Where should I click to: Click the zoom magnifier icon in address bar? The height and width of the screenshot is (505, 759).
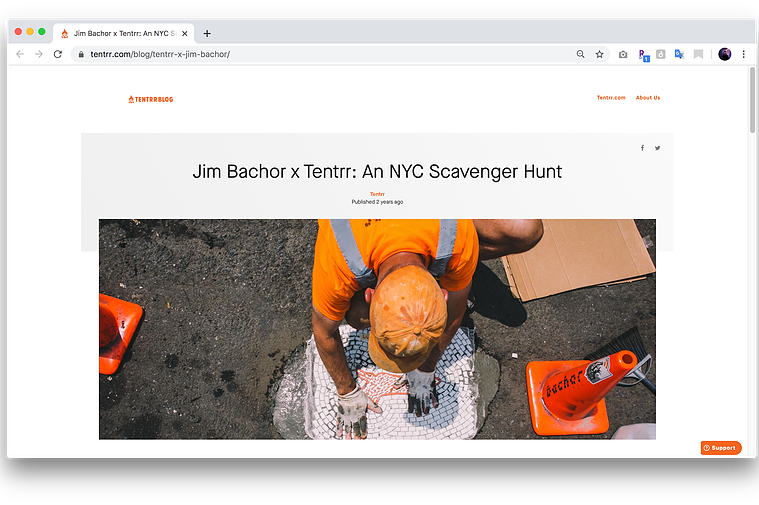point(580,54)
